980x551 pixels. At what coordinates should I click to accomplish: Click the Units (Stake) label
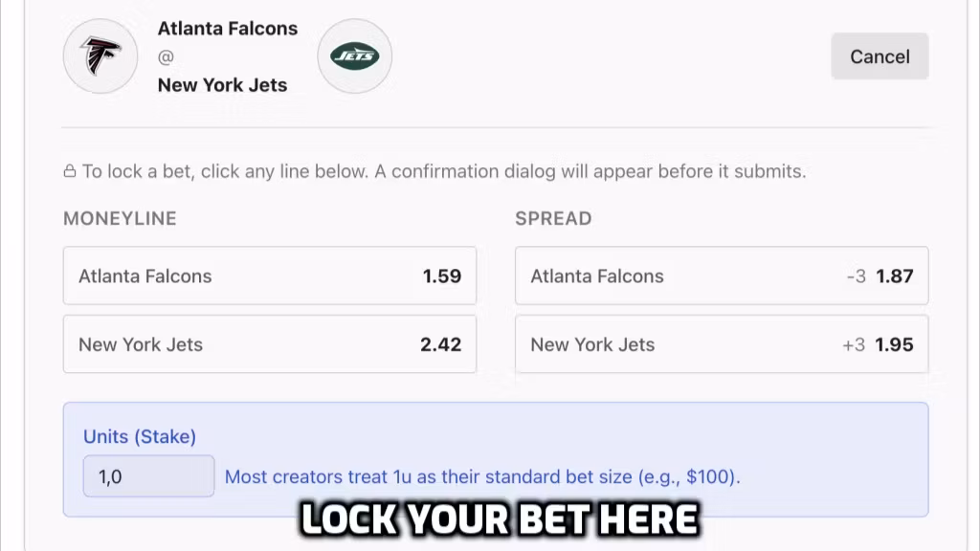(140, 436)
